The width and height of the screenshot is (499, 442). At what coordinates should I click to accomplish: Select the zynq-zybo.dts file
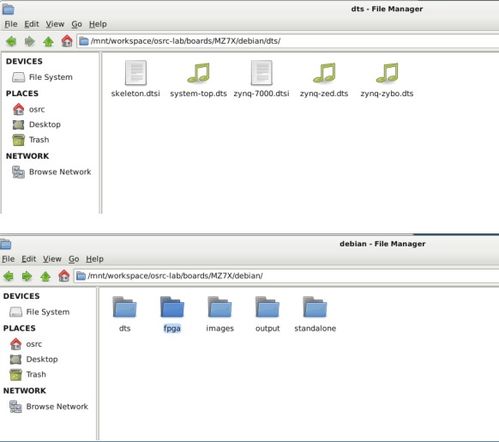pos(387,79)
